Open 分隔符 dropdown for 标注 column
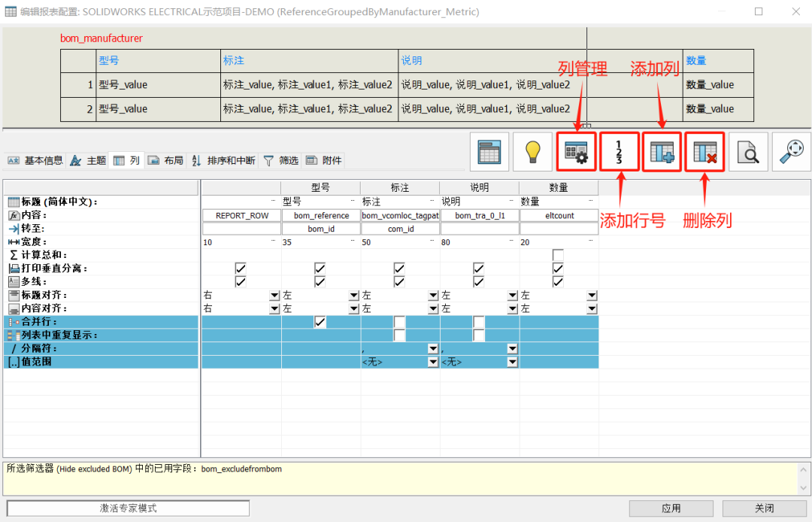 pyautogui.click(x=433, y=348)
